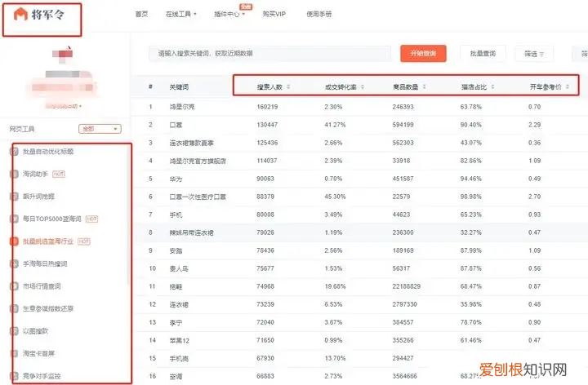Image resolution: width=588 pixels, height=385 pixels.
Task: Click the sidebar tool list scrollbar
Action: [129, 214]
